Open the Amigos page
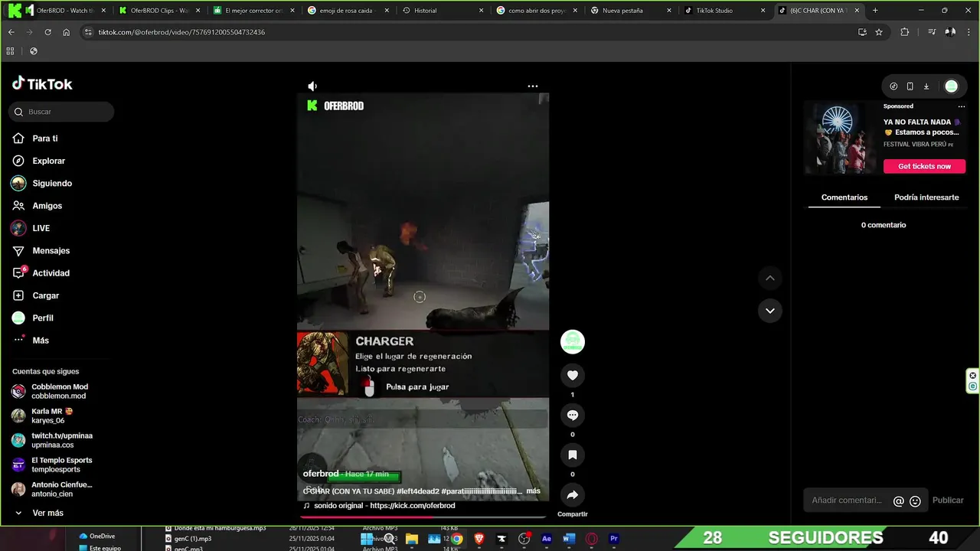 click(47, 206)
